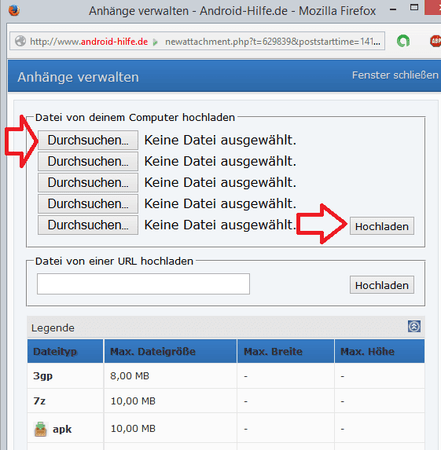The image size is (441, 450).
Task: Click second Durchsuchen file browse button
Action: pos(88,161)
